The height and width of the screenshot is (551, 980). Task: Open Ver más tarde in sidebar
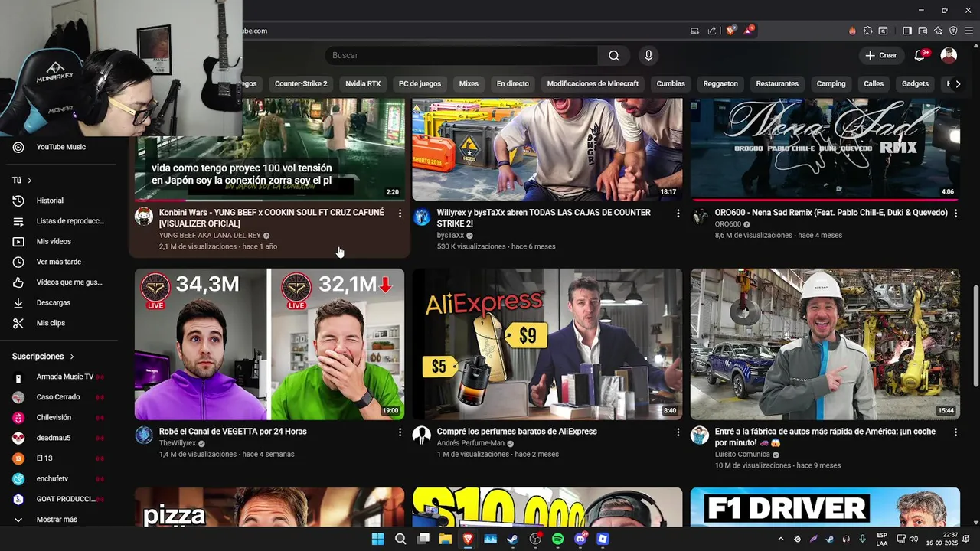pyautogui.click(x=60, y=262)
